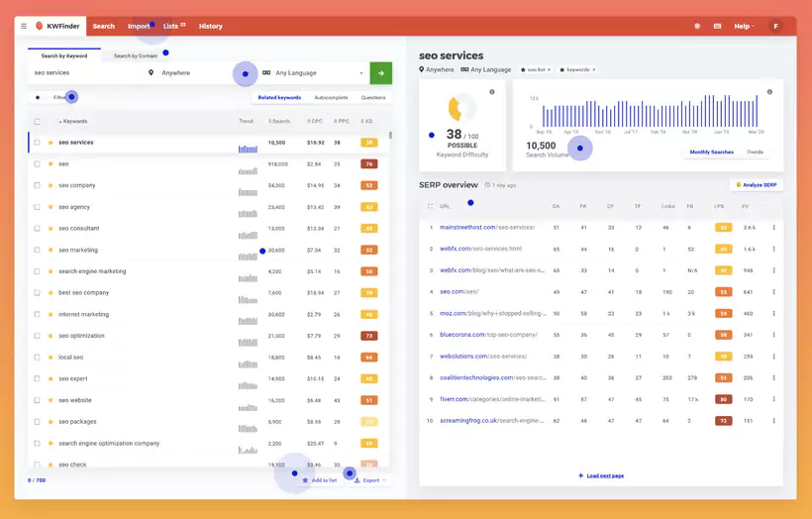
Task: Open the more-options dots for bluecorona.com row
Action: tap(773, 335)
